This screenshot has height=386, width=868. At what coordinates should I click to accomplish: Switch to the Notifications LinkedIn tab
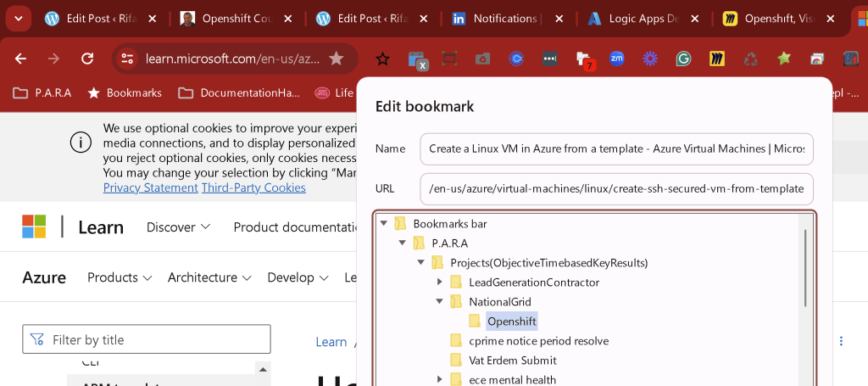tap(505, 19)
